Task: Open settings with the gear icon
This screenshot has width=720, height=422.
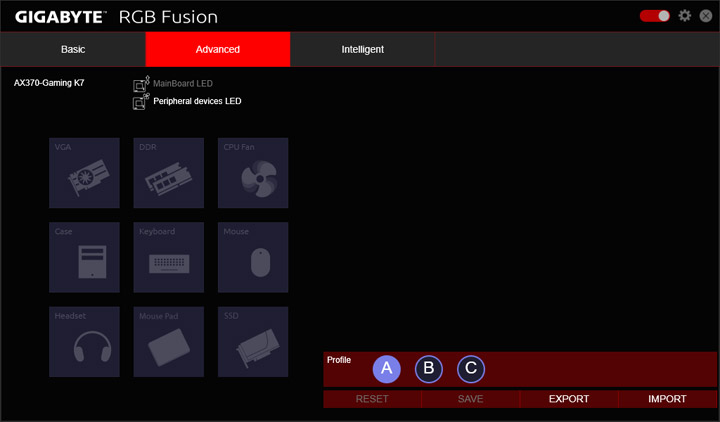Action: coord(685,16)
